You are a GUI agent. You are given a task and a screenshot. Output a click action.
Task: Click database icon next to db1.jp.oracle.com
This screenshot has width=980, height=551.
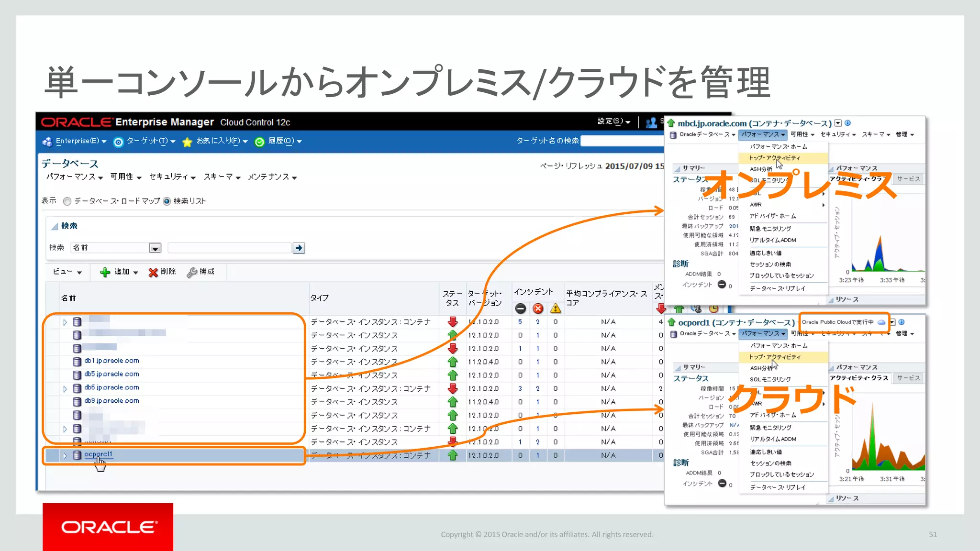[x=77, y=362]
